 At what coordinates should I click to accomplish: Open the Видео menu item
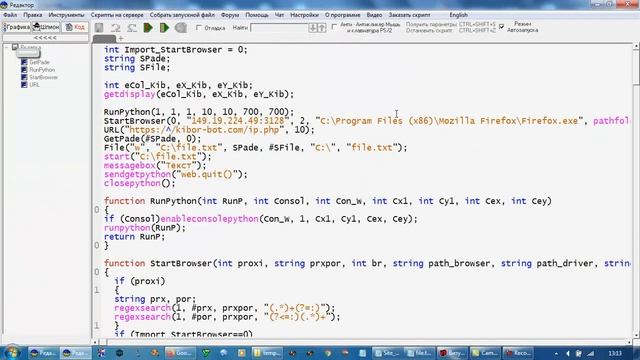374,15
